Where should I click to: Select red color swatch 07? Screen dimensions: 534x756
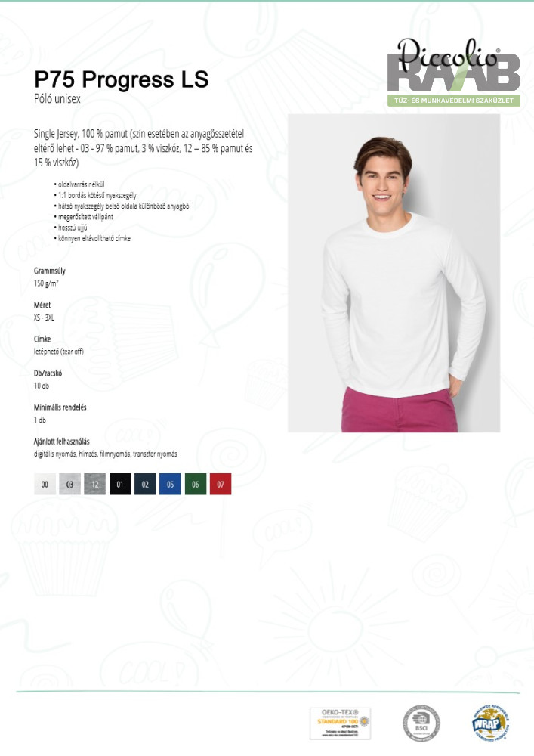(221, 484)
